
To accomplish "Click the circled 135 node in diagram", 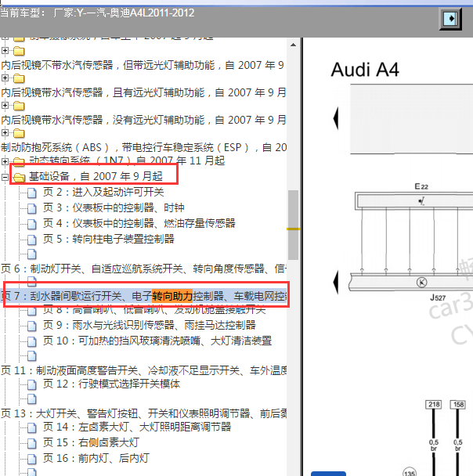I will pos(410,472).
